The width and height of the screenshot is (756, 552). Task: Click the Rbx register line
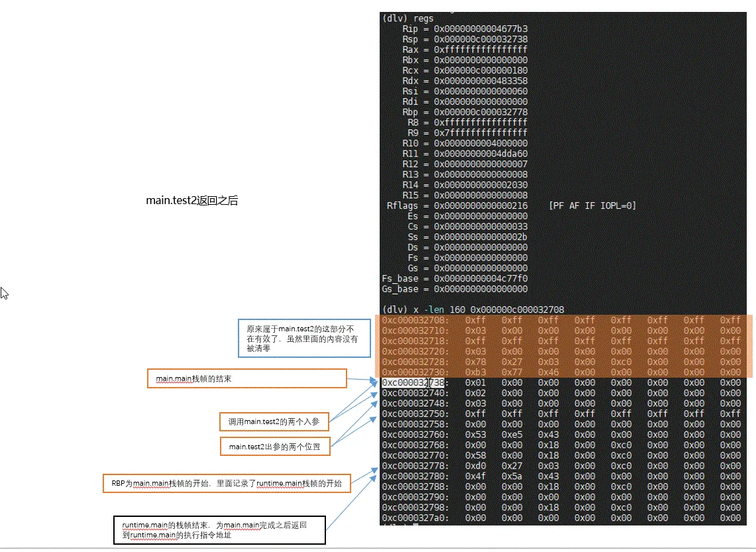(464, 60)
